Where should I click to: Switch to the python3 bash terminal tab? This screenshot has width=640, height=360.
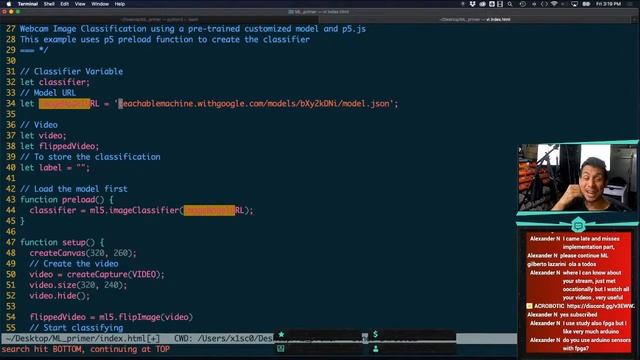pyautogui.click(x=159, y=19)
